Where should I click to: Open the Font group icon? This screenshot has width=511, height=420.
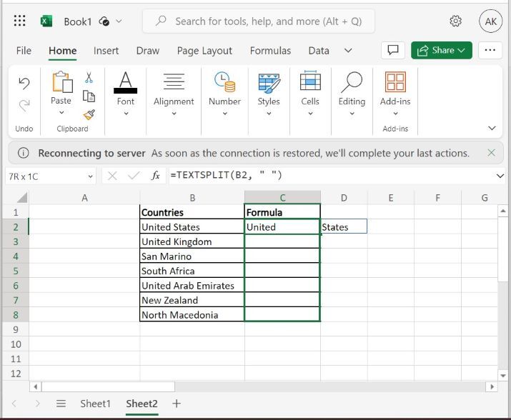[x=126, y=82]
